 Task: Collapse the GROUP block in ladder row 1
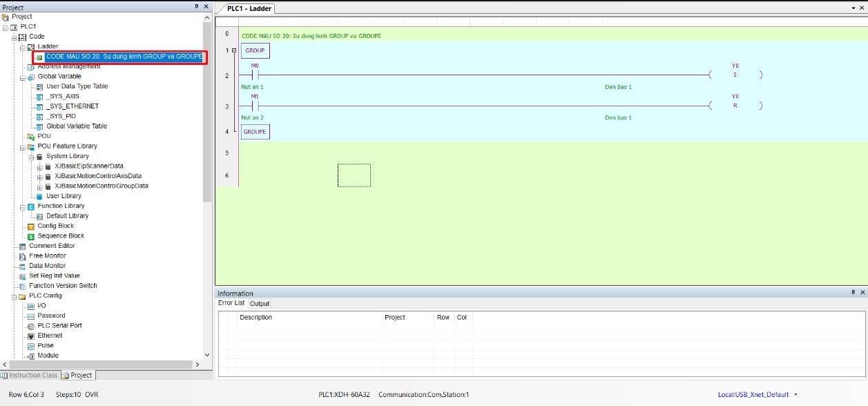coord(234,50)
